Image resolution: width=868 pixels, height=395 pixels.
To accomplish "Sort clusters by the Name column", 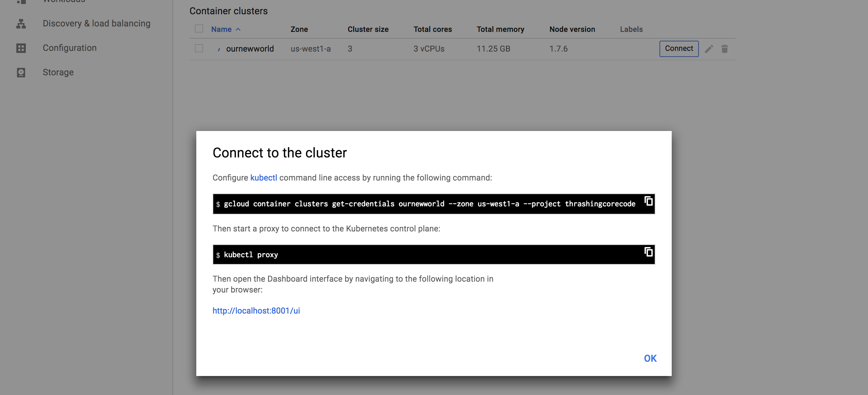I will [x=226, y=29].
